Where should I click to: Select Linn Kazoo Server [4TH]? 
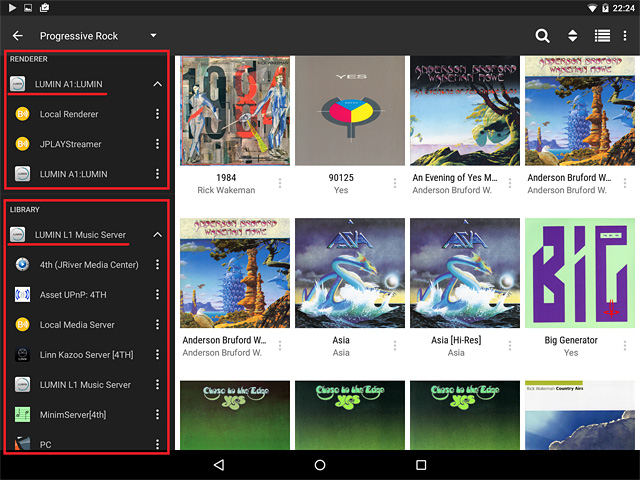coord(85,355)
